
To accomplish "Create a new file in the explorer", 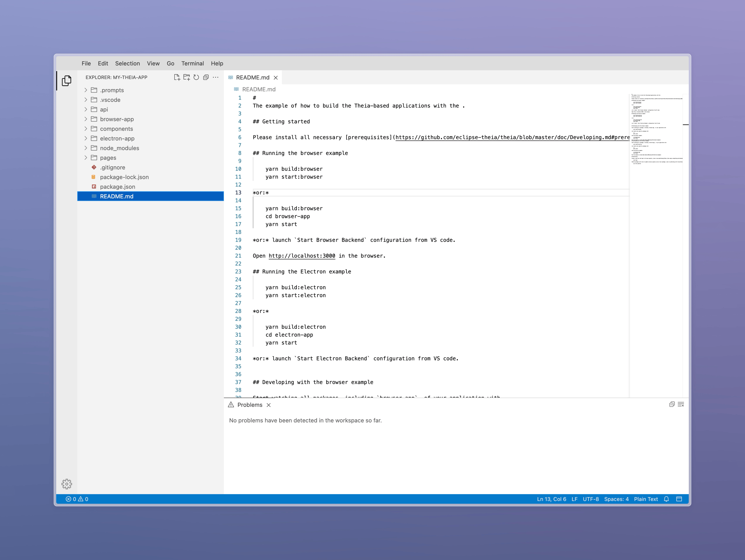I will (177, 77).
